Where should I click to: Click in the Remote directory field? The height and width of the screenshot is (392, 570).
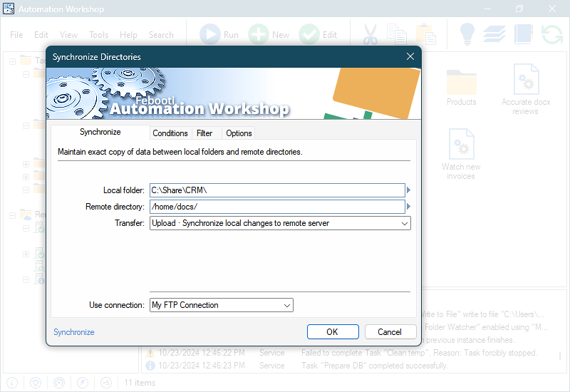(x=277, y=207)
